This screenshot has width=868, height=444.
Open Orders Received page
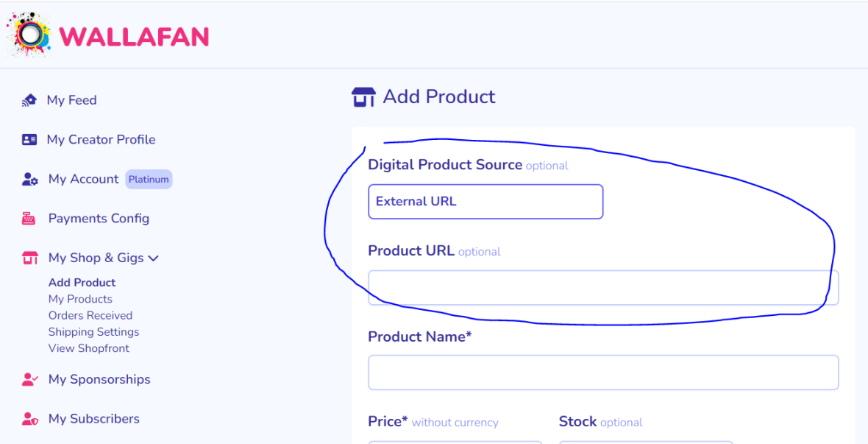coord(90,315)
